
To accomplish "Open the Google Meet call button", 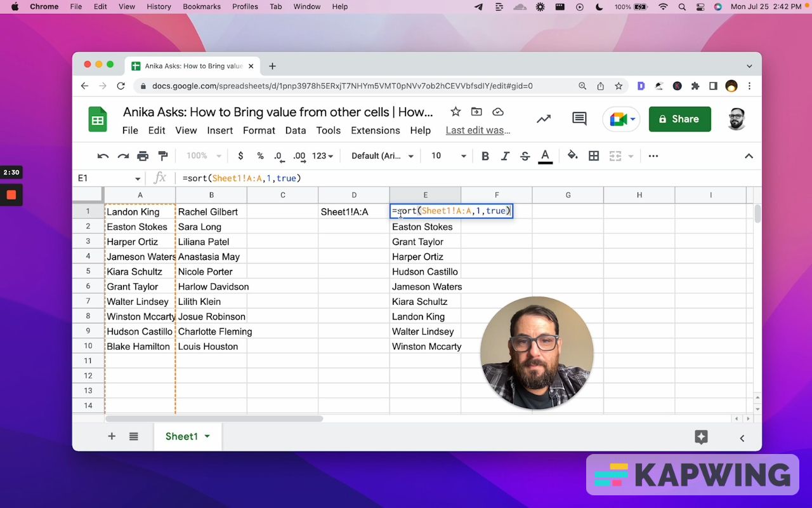I will coord(621,119).
